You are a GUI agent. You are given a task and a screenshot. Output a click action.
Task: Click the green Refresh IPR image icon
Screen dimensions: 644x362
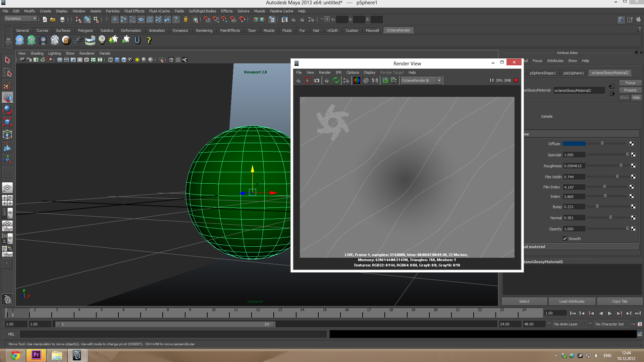(x=336, y=80)
